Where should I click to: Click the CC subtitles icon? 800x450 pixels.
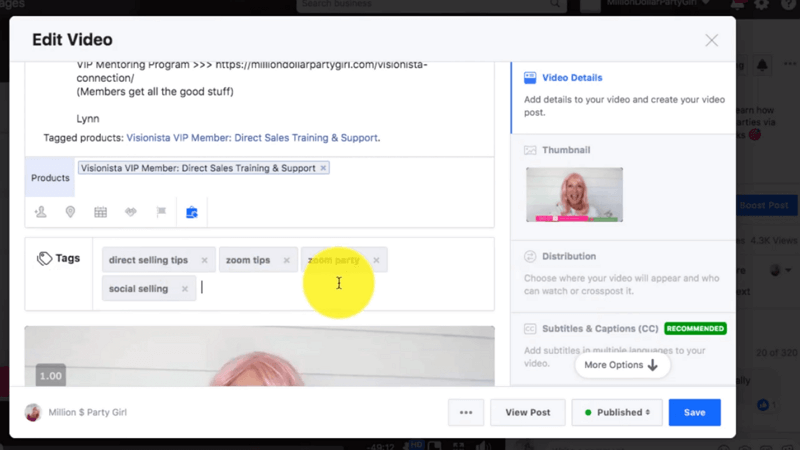point(530,329)
